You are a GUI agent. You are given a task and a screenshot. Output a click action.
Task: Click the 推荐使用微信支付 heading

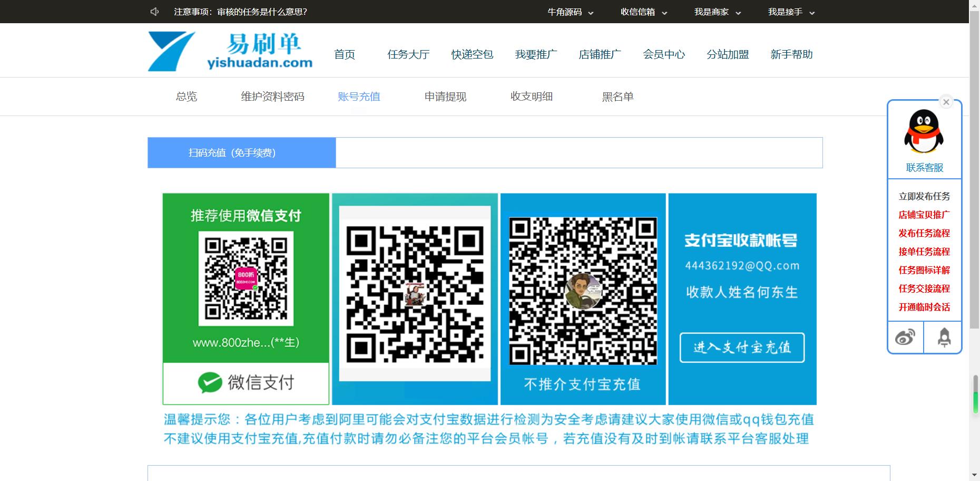tap(246, 216)
